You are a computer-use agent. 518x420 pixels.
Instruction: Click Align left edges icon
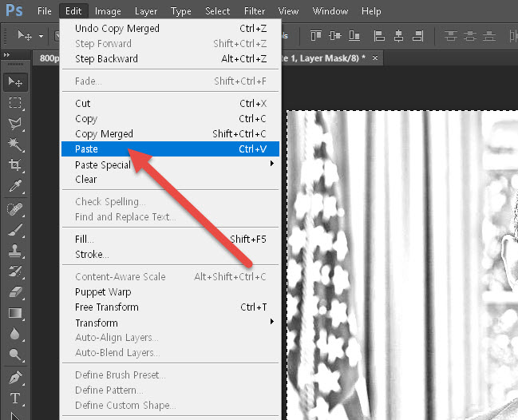pyautogui.click(x=379, y=36)
